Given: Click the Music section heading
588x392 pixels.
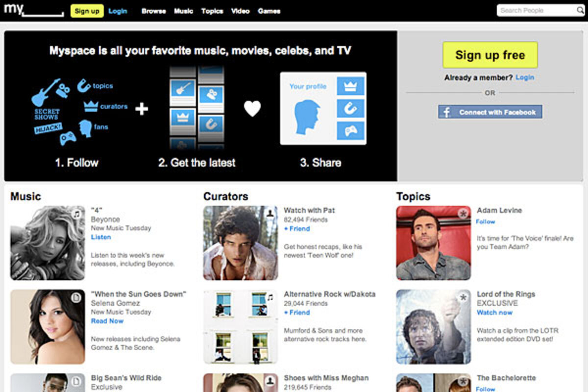Looking at the screenshot, I should (x=25, y=196).
